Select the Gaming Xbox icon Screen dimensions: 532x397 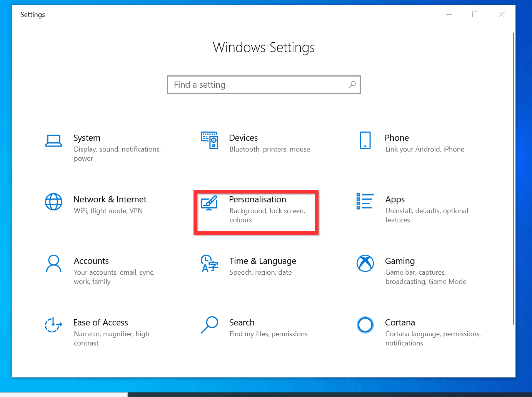pos(365,263)
